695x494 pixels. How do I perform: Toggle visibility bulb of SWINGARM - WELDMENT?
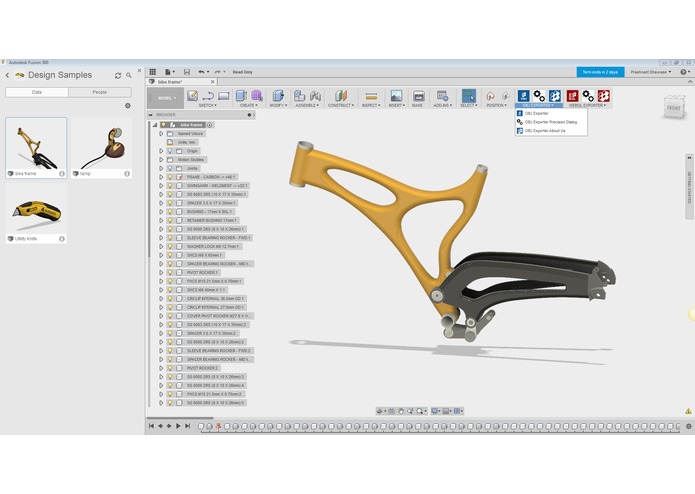[x=170, y=186]
